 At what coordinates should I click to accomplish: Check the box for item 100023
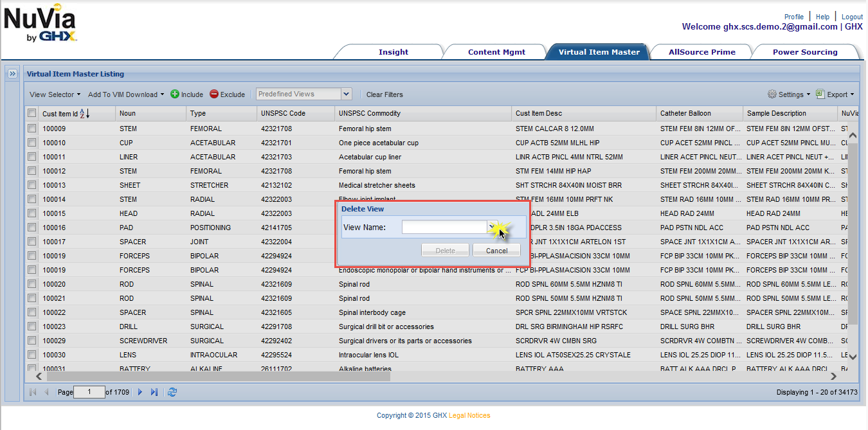coord(32,327)
